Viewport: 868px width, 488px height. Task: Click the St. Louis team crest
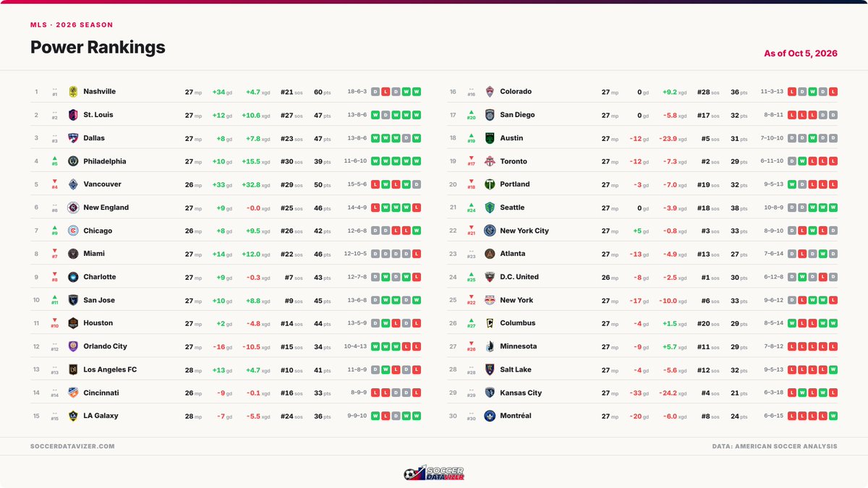(x=73, y=115)
